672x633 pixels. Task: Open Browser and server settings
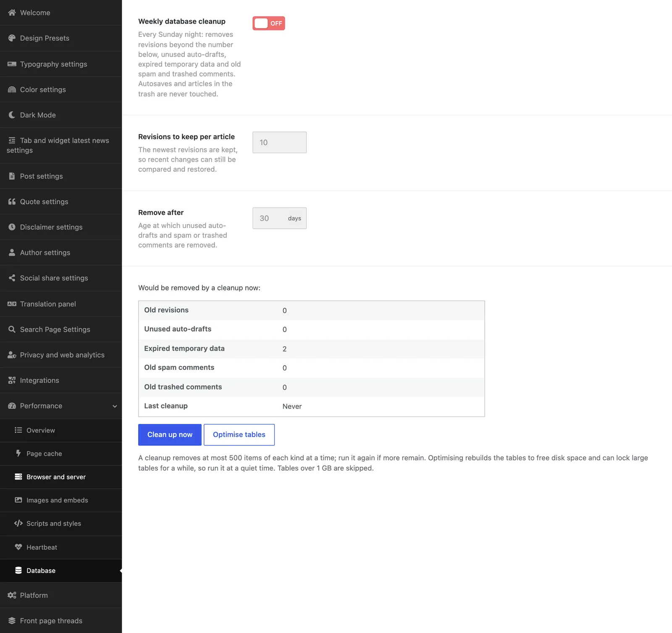[61, 477]
